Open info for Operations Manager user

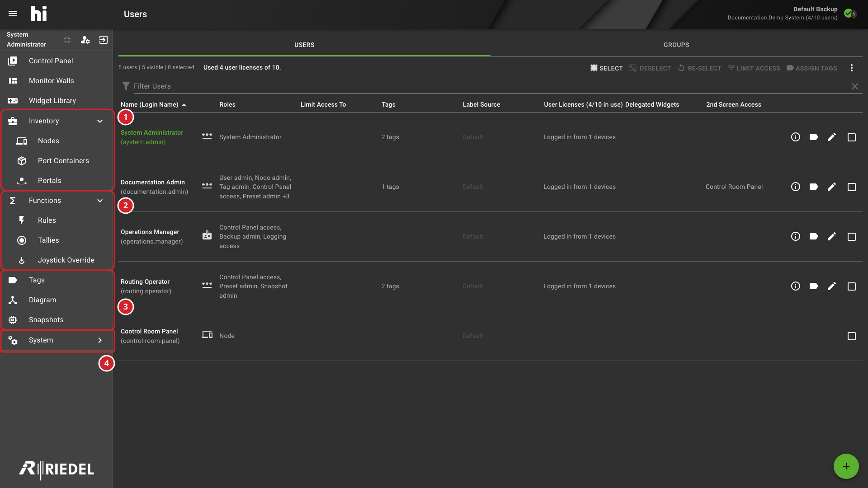click(x=796, y=236)
